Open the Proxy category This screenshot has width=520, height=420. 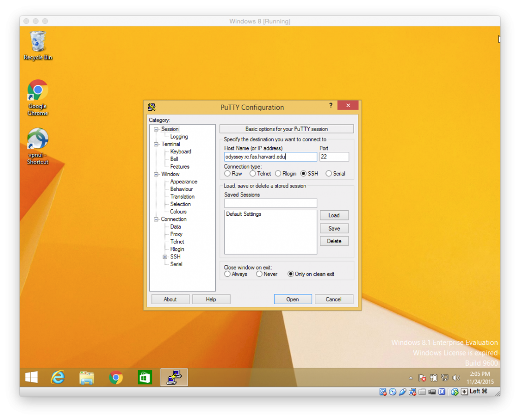pyautogui.click(x=176, y=234)
